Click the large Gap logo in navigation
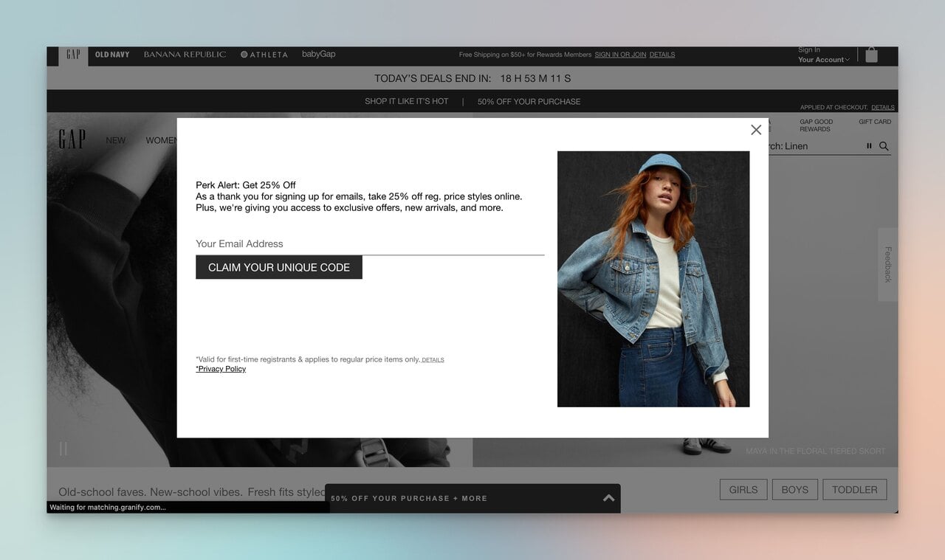Image resolution: width=945 pixels, height=560 pixels. pos(72,139)
